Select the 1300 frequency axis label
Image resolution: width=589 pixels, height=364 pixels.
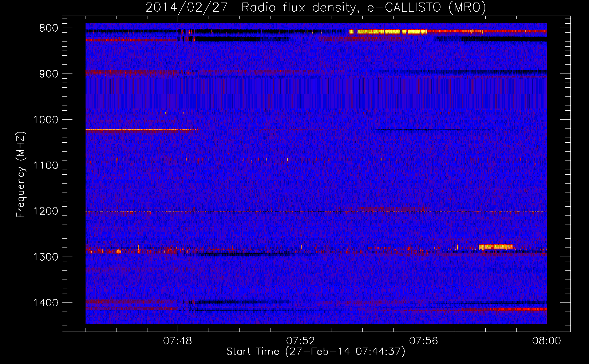tap(46, 257)
